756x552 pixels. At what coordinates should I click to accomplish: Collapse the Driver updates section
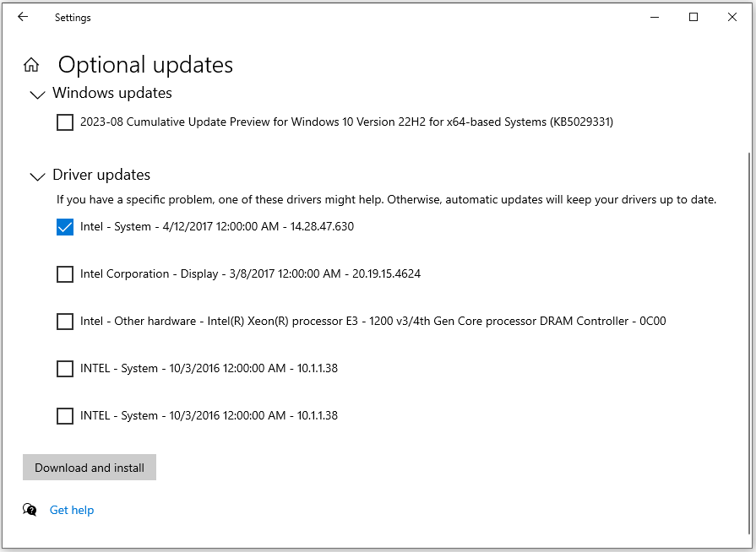[38, 176]
